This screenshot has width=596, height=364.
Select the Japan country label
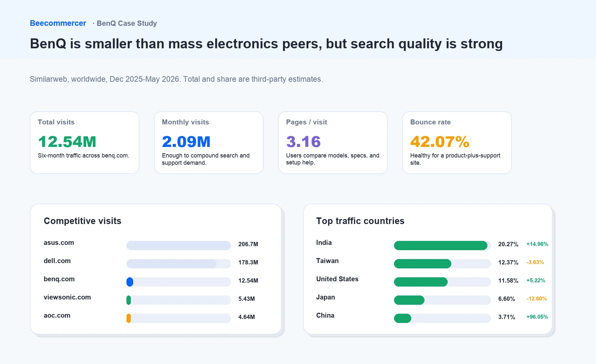click(325, 297)
